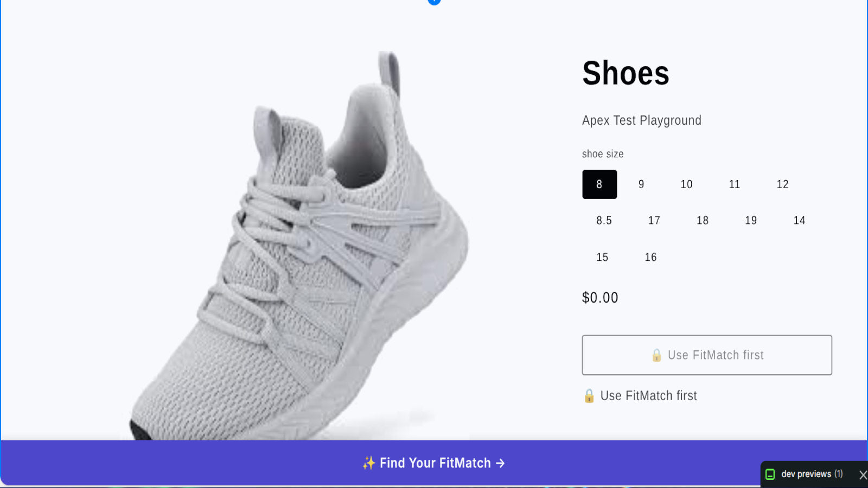This screenshot has height=488, width=868.
Task: Click the sparkles icon in FitMatch banner
Action: pyautogui.click(x=369, y=463)
